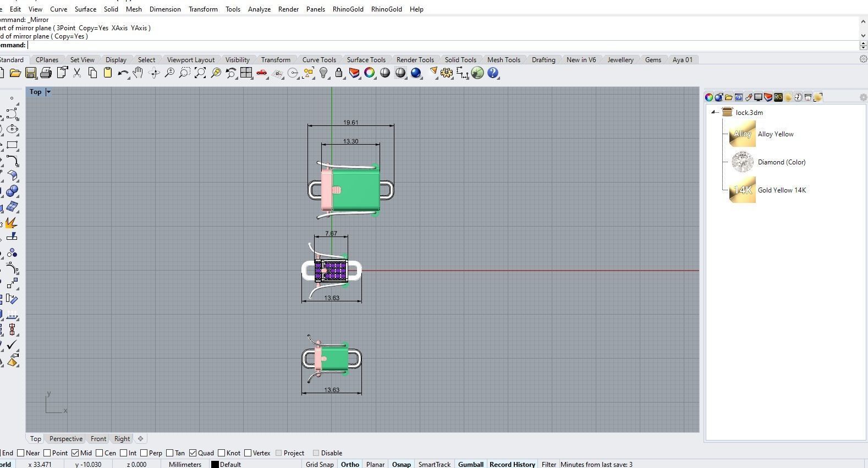
Task: Click the color wheel object properties icon
Action: 370,73
